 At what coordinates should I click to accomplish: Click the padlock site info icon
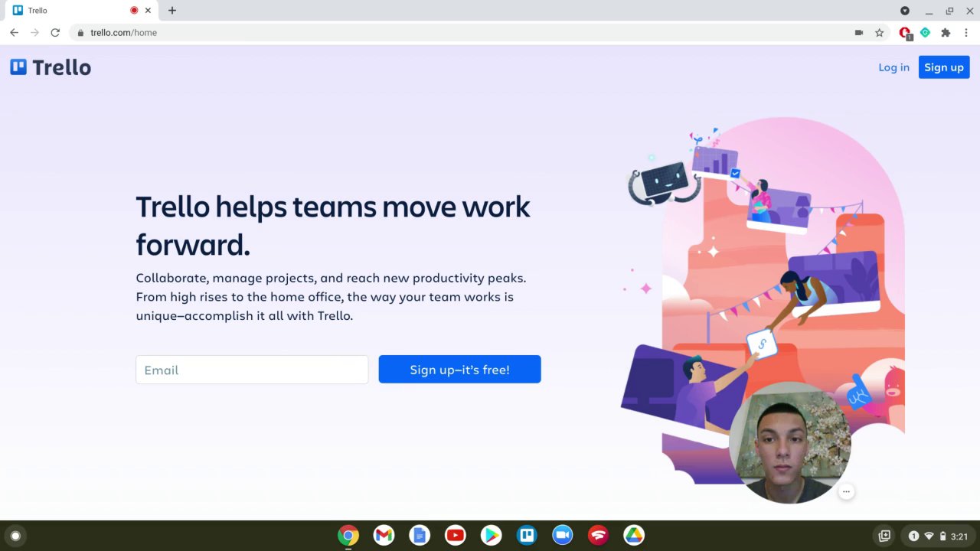click(x=80, y=33)
